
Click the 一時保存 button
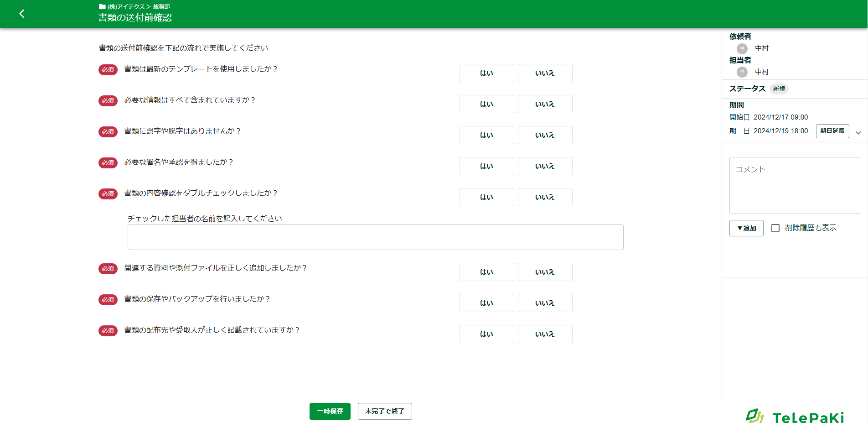point(330,411)
